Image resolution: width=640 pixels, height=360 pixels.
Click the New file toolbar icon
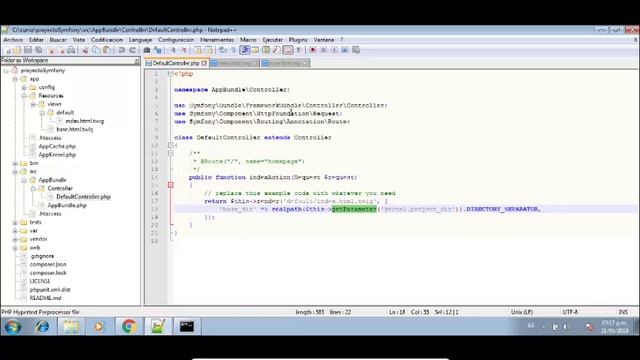tap(7, 50)
